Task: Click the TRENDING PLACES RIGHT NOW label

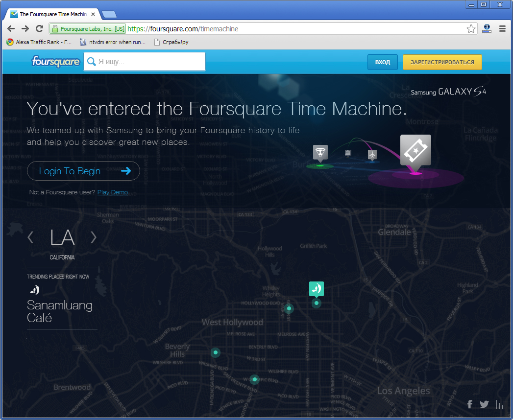Action: pyautogui.click(x=58, y=277)
